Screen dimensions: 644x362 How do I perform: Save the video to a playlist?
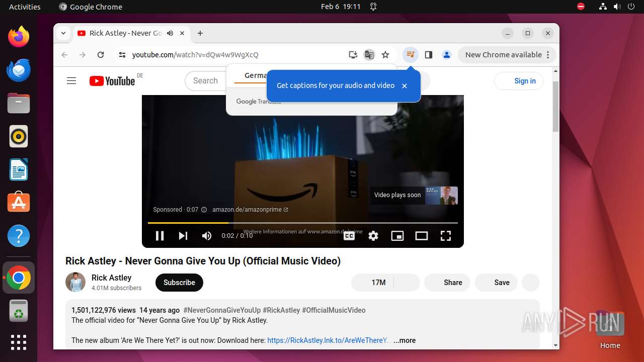pyautogui.click(x=496, y=283)
